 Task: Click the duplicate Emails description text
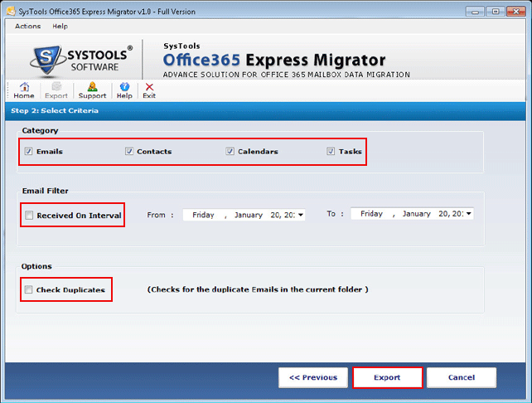[x=258, y=289]
